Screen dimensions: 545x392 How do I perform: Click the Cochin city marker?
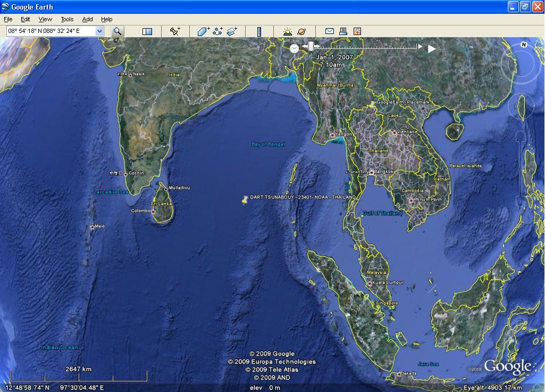(126, 175)
